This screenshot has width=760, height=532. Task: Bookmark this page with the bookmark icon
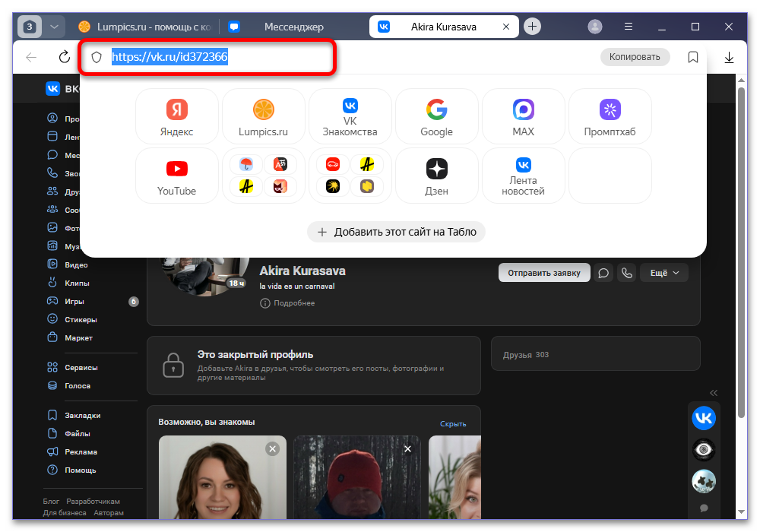click(x=692, y=57)
